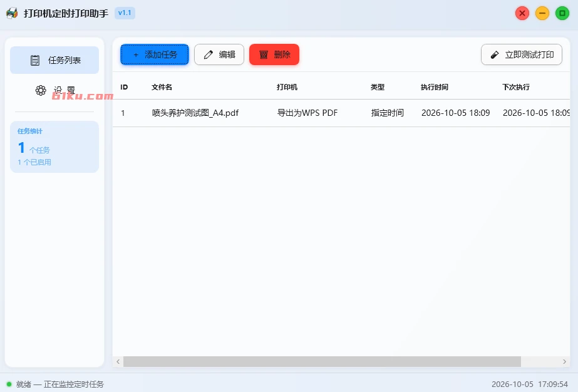Click the trash icon on 删除 button

264,54
